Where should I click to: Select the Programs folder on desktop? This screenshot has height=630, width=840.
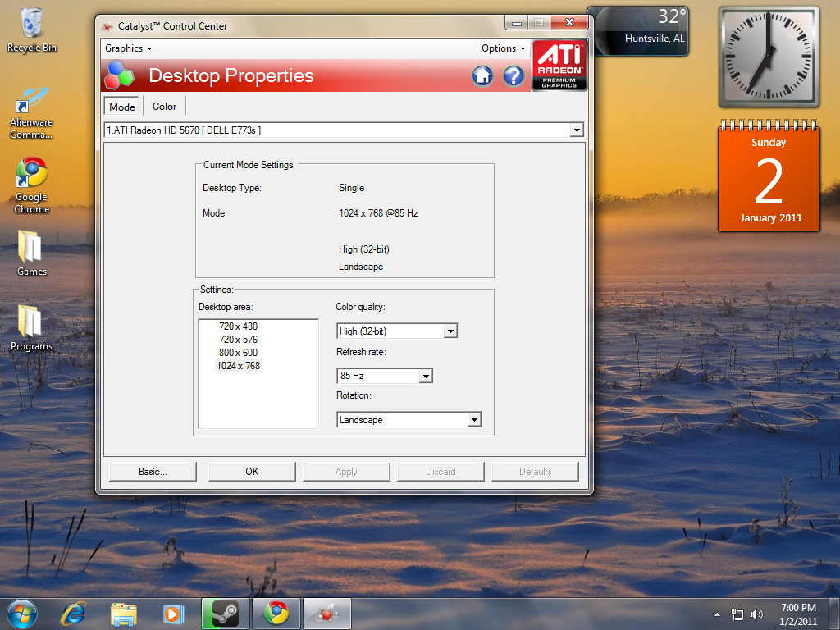(32, 327)
